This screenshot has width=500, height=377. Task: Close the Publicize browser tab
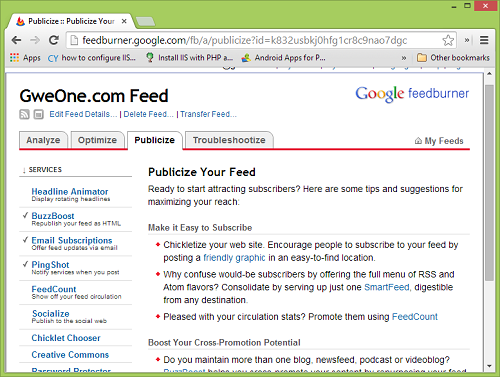[124, 21]
